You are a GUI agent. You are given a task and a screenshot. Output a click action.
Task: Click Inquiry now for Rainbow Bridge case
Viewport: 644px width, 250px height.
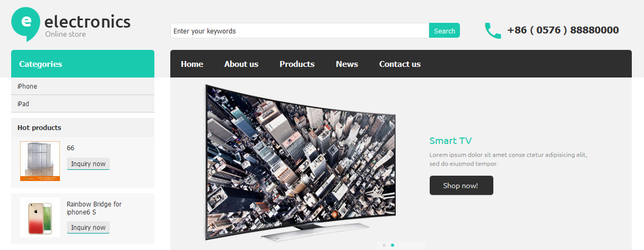(x=88, y=228)
